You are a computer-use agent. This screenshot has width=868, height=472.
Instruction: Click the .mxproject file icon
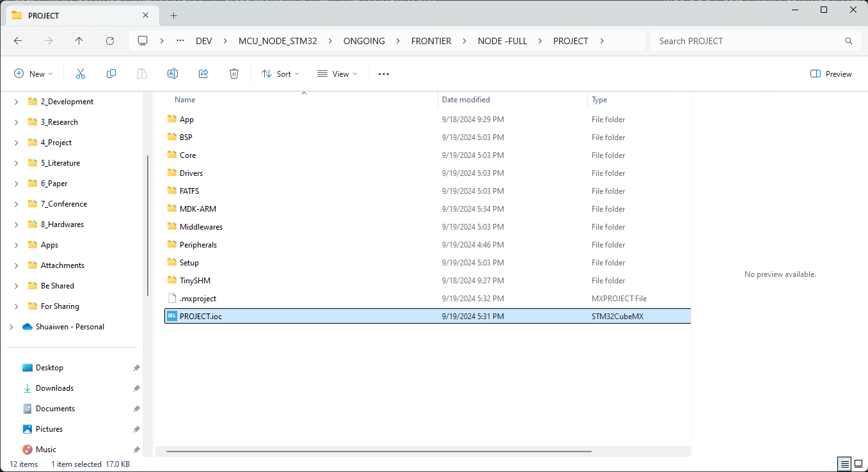point(171,298)
